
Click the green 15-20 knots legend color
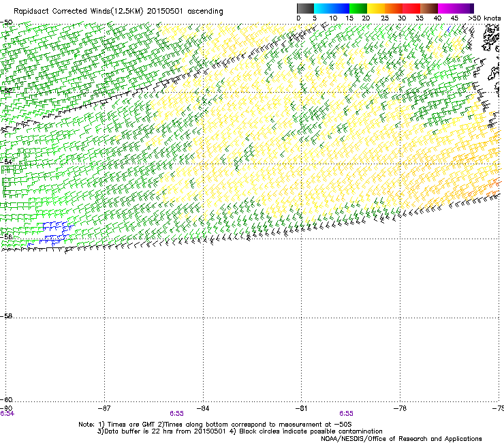[358, 8]
